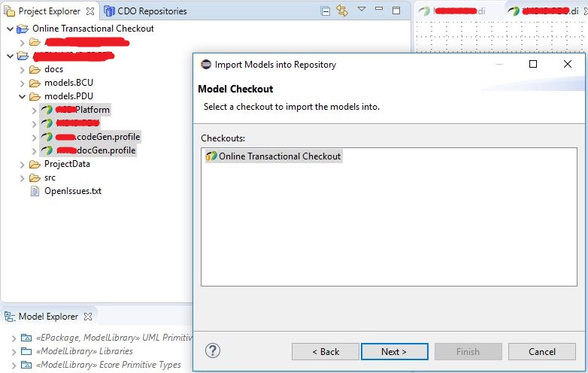Collapse the models.PDU folder
The height and width of the screenshot is (373, 588).
click(22, 97)
